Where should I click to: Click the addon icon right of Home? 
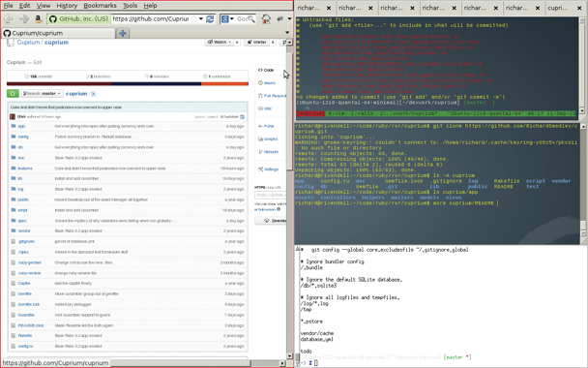click(x=279, y=18)
